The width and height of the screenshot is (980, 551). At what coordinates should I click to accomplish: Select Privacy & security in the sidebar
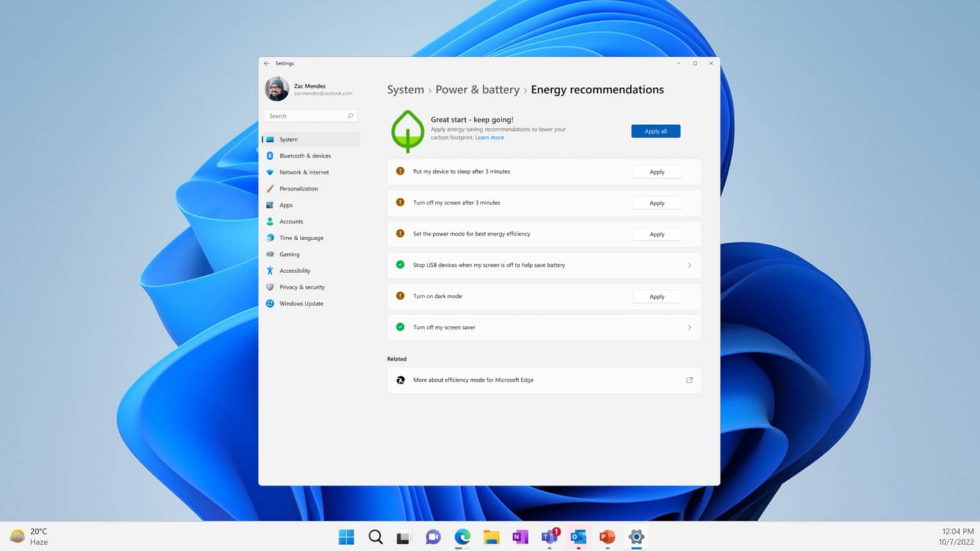click(301, 287)
